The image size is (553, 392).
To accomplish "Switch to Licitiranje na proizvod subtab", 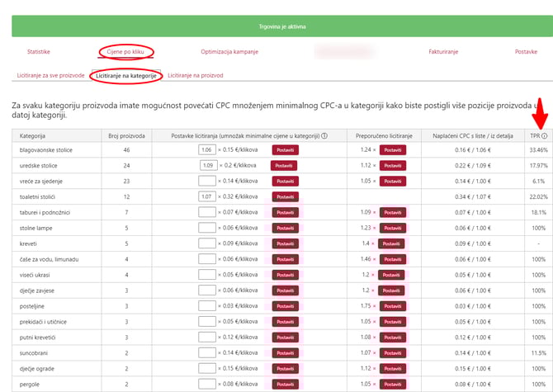I will point(196,75).
